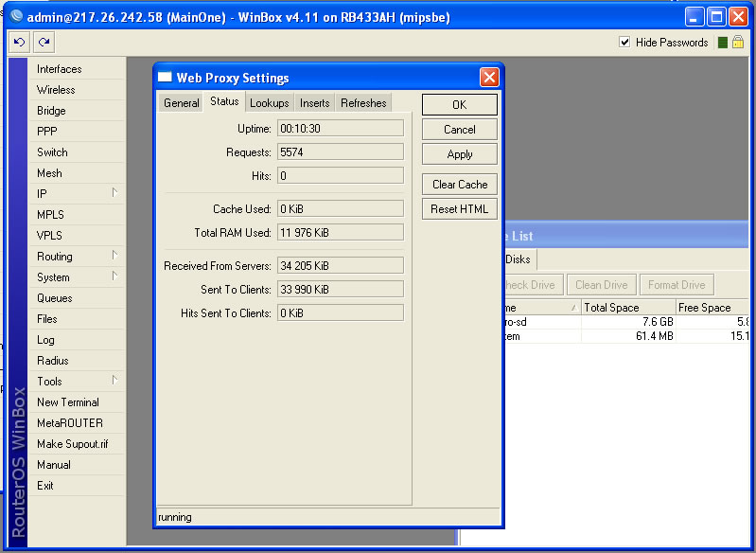Sort by the Total Space column header
The height and width of the screenshot is (553, 756).
click(628, 308)
